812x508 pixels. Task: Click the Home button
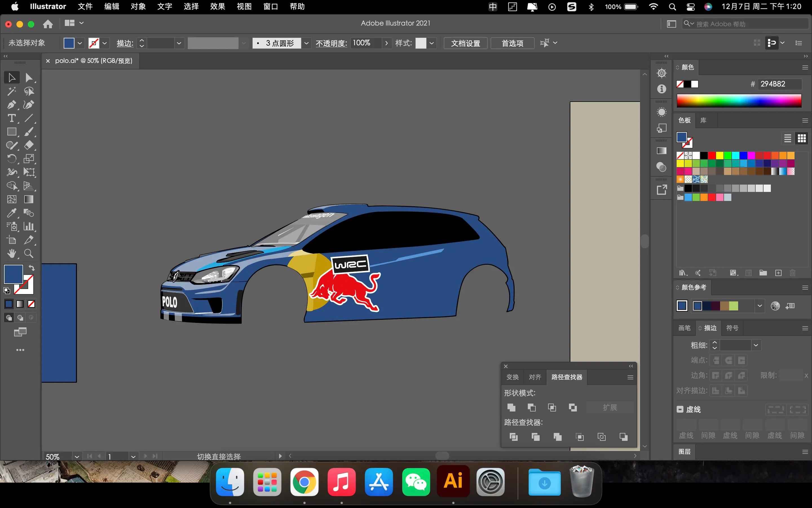pos(48,24)
